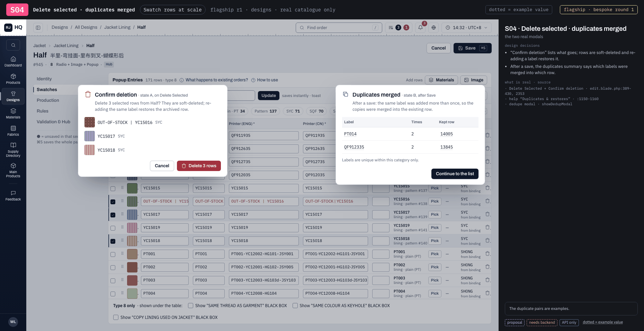Click the PT001 brown color swatch
This screenshot has width=644, height=331.
[132, 254]
